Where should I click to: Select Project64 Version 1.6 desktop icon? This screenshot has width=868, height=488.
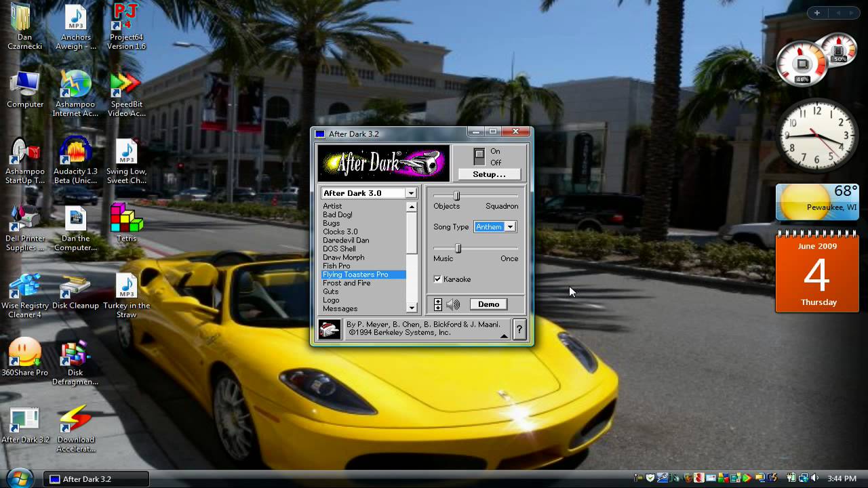(126, 27)
